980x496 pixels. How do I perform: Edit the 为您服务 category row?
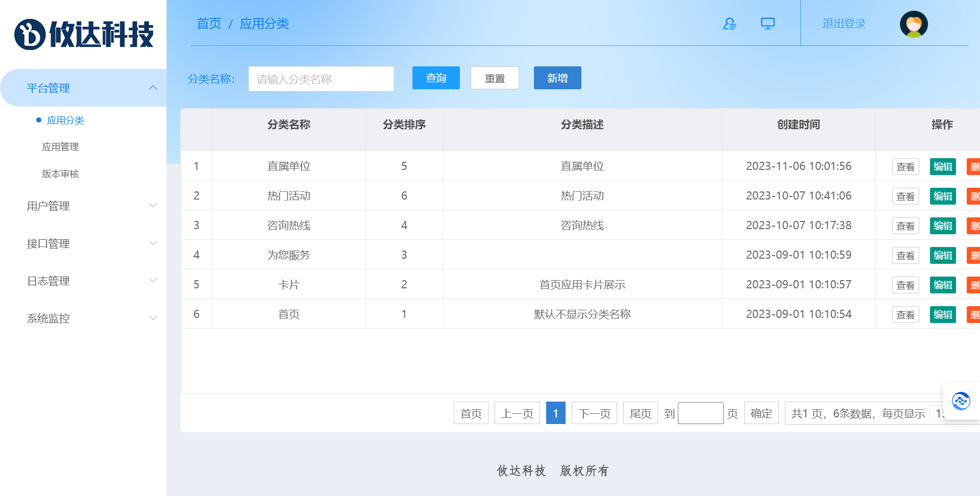943,255
